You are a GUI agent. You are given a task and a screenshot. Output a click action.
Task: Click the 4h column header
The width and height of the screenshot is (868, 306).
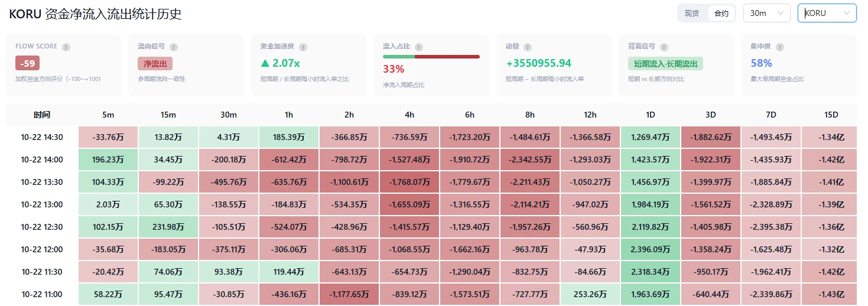click(x=409, y=115)
